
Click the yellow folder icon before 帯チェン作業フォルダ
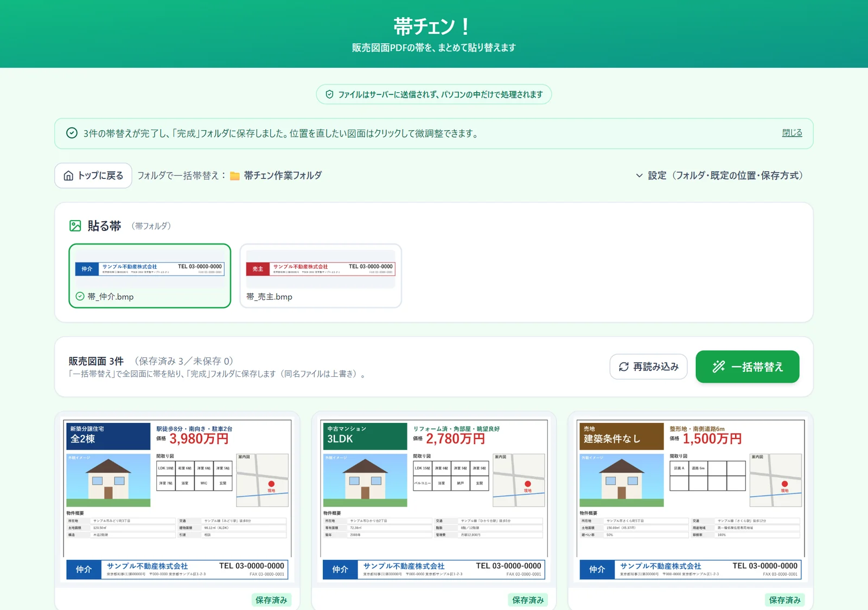(235, 176)
